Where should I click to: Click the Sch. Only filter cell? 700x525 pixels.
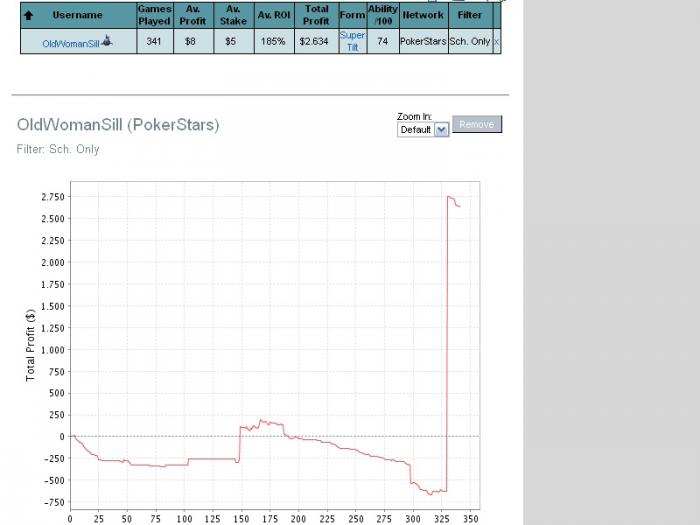click(x=470, y=42)
